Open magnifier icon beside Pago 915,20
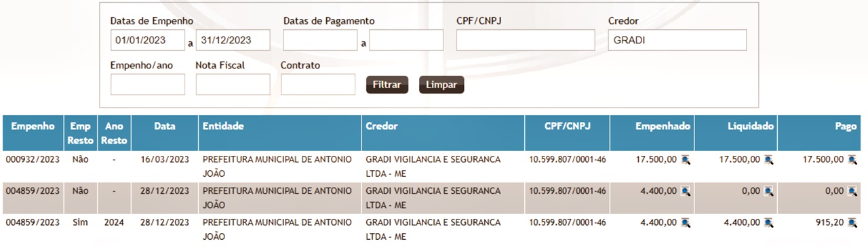Screen dimensions: 868x250 [852, 222]
